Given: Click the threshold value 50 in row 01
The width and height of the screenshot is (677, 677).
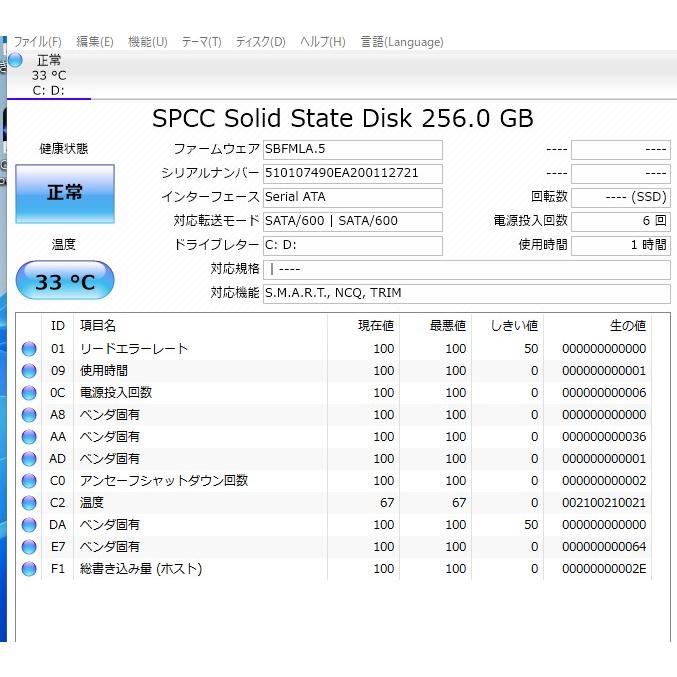Looking at the screenshot, I should [x=531, y=349].
